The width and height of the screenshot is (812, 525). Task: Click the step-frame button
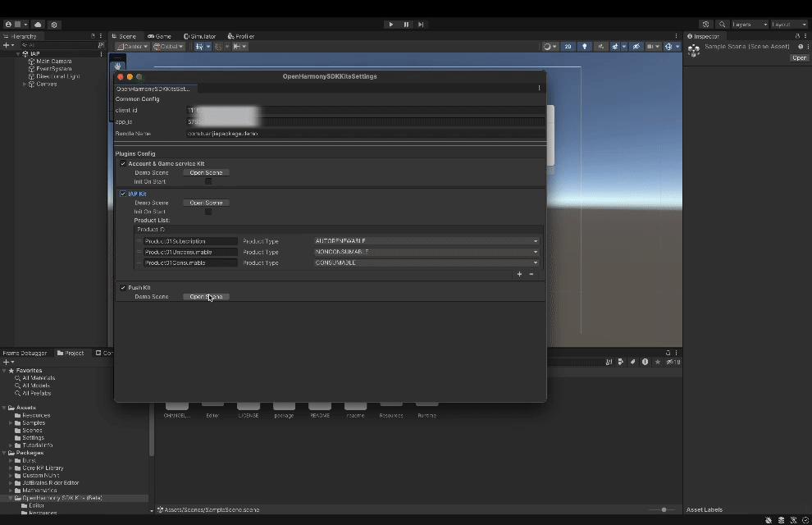pos(421,24)
